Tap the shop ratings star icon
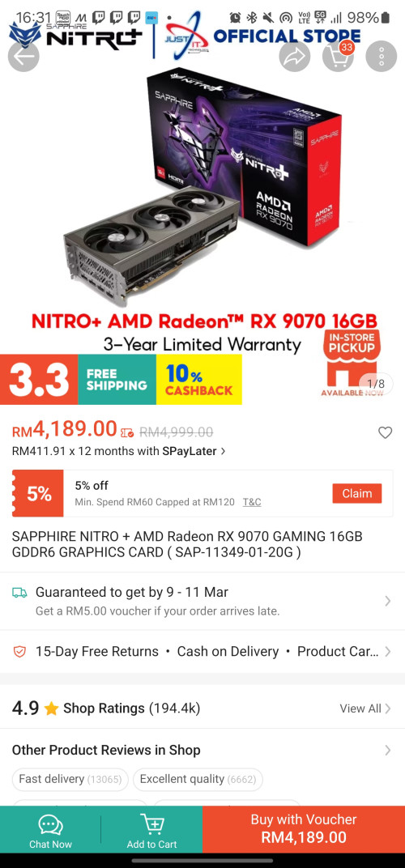The height and width of the screenshot is (868, 405). coord(52,708)
